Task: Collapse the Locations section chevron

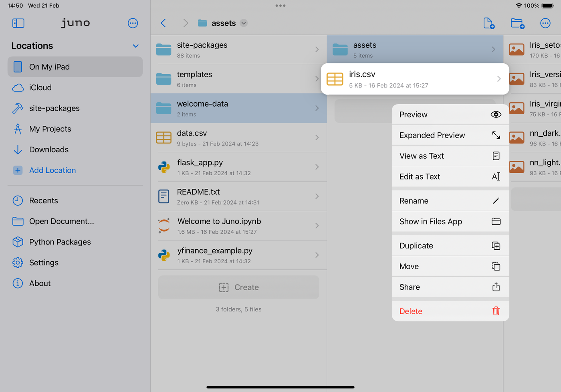Action: (136, 46)
